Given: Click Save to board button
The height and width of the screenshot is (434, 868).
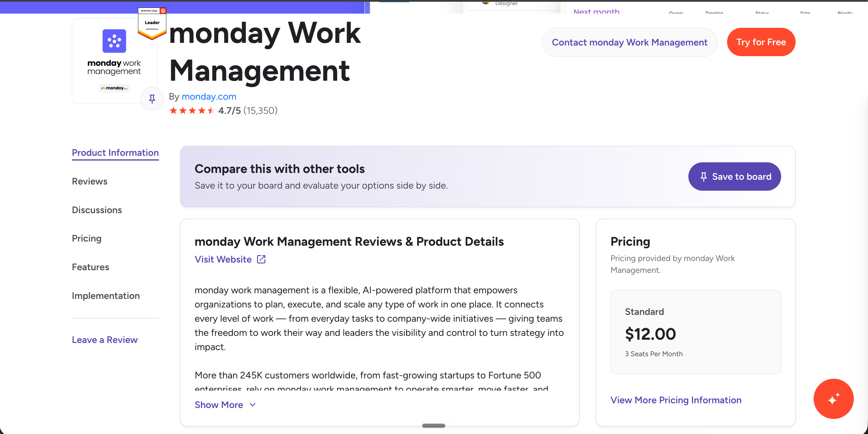Looking at the screenshot, I should click(734, 176).
